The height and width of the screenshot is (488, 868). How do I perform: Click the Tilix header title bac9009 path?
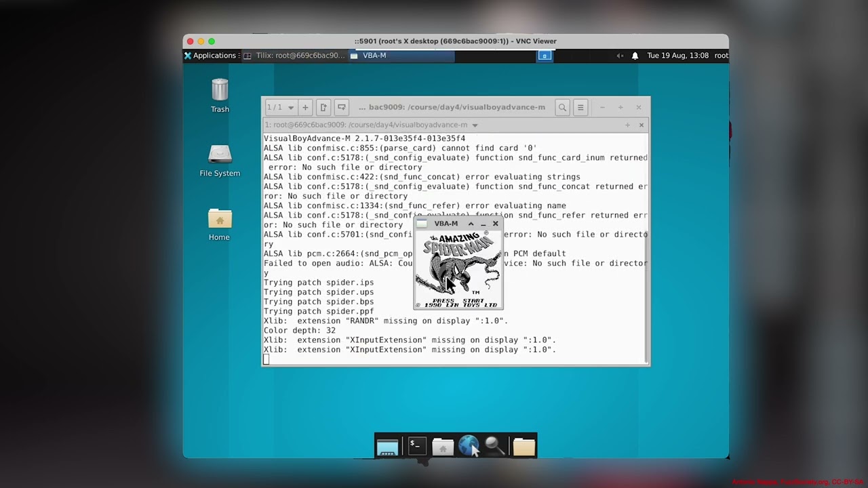coord(452,107)
